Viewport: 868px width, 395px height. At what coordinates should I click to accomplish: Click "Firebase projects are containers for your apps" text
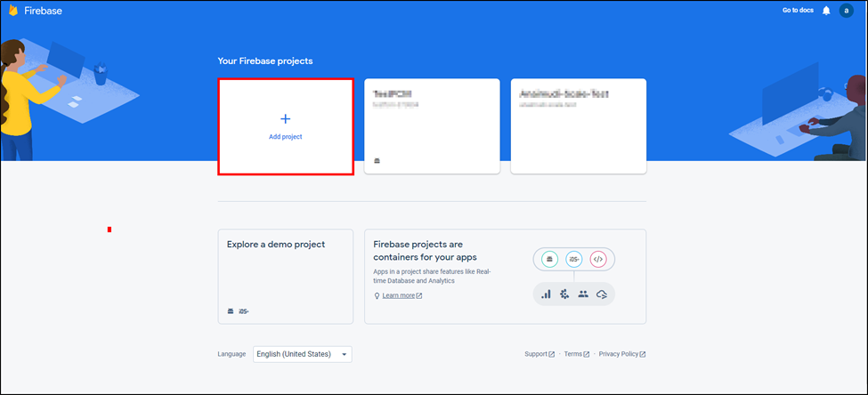point(426,251)
